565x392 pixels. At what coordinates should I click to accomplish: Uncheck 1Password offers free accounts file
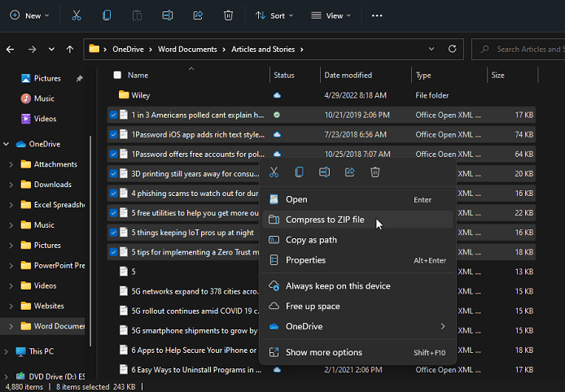(x=113, y=154)
